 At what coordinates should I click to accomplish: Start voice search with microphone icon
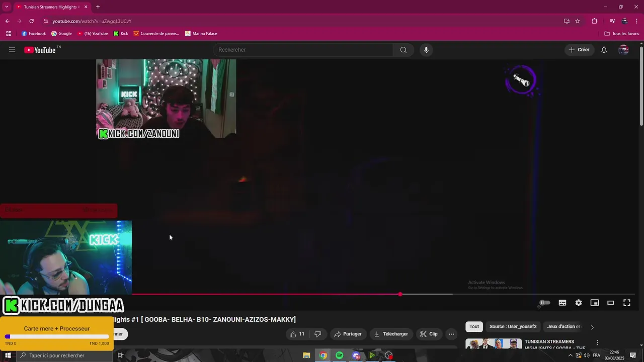click(426, 50)
